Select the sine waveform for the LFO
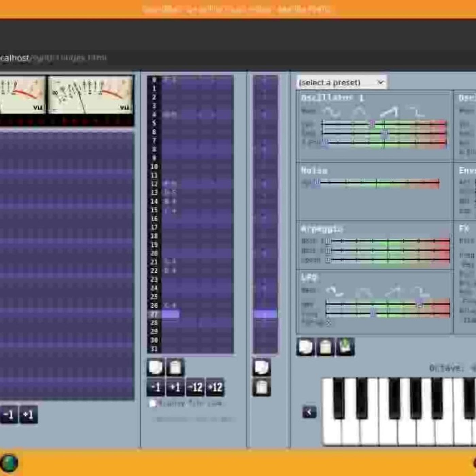This screenshot has height=476, width=476. pos(335,291)
